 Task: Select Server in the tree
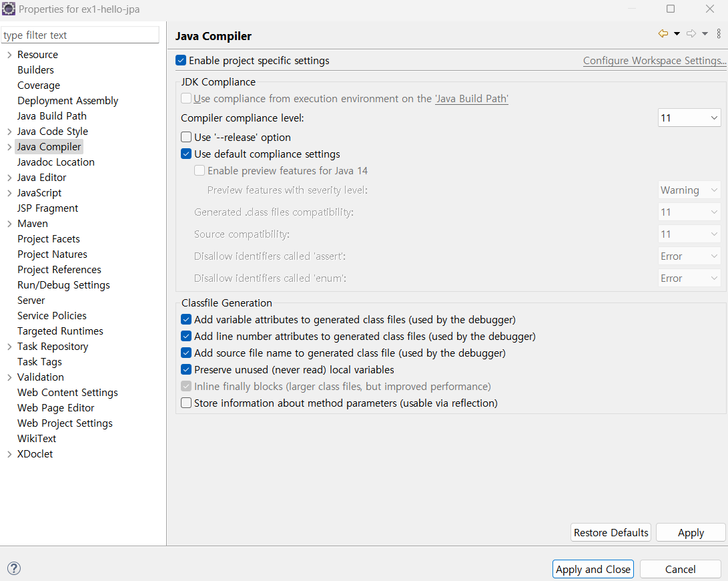(31, 300)
